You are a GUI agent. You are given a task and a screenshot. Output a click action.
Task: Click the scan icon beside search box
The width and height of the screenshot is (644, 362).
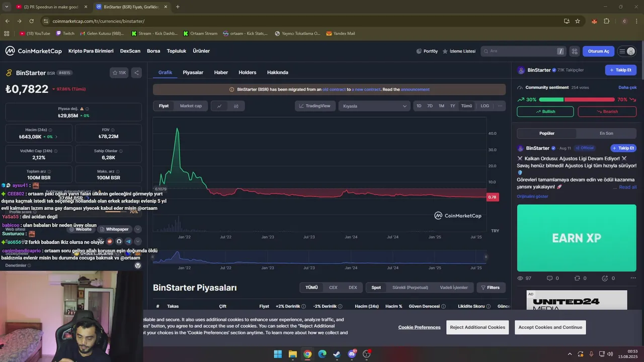click(x=575, y=51)
